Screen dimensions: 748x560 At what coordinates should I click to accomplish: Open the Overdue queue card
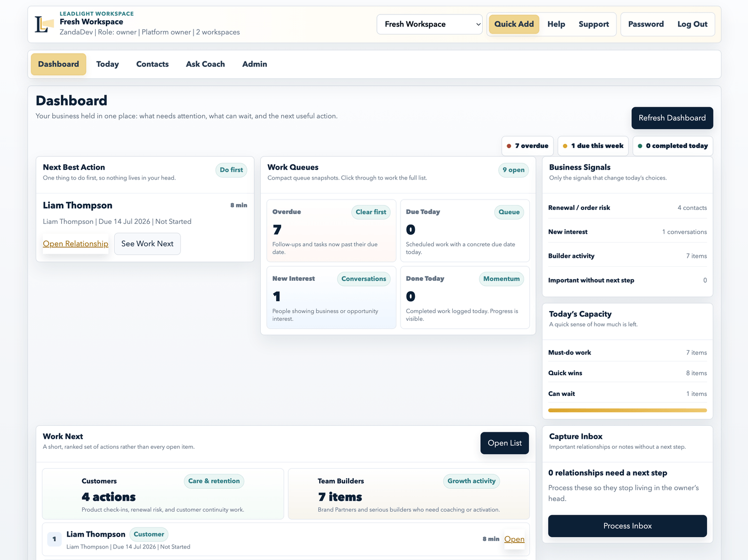(332, 230)
